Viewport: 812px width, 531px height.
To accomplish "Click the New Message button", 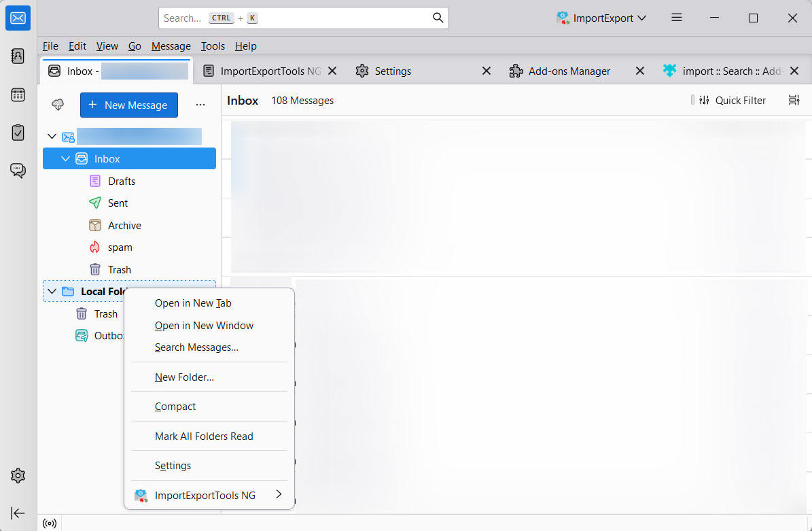I will 128,105.
